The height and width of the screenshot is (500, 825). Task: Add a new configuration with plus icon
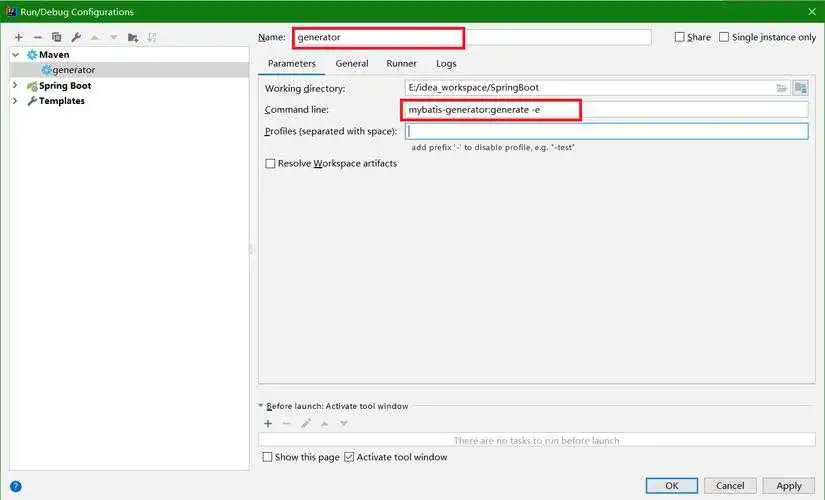pos(19,37)
